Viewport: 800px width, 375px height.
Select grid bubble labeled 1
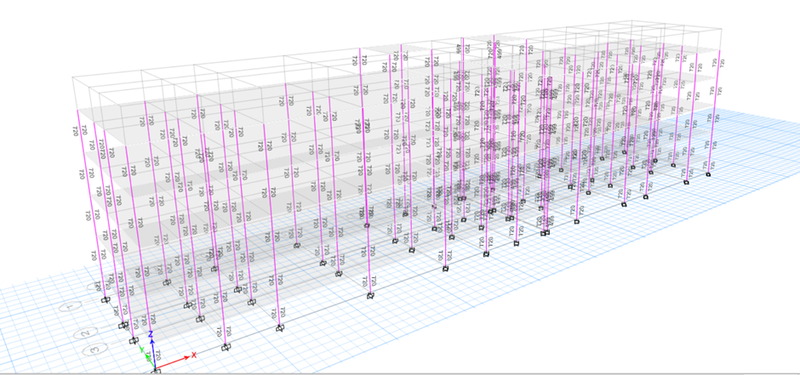[71, 307]
